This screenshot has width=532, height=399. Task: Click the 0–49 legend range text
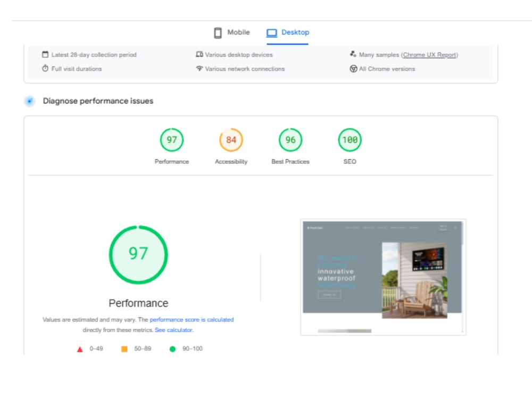click(x=96, y=349)
